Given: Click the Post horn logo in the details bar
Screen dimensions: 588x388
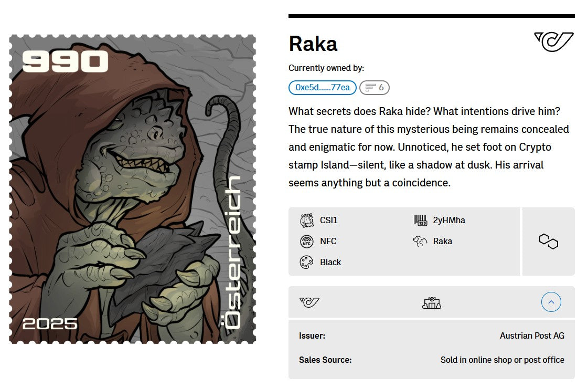Looking at the screenshot, I should click(309, 302).
